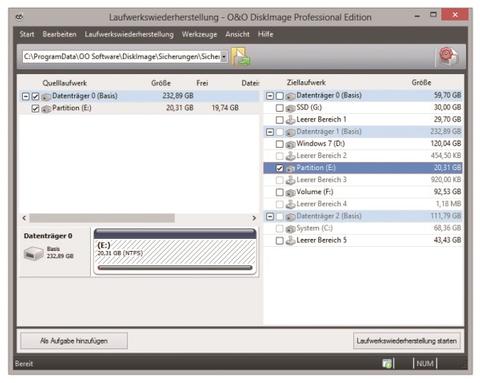Image resolution: width=480 pixels, height=383 pixels.
Task: Click the Ziellaufwerk column header
Action: [306, 82]
